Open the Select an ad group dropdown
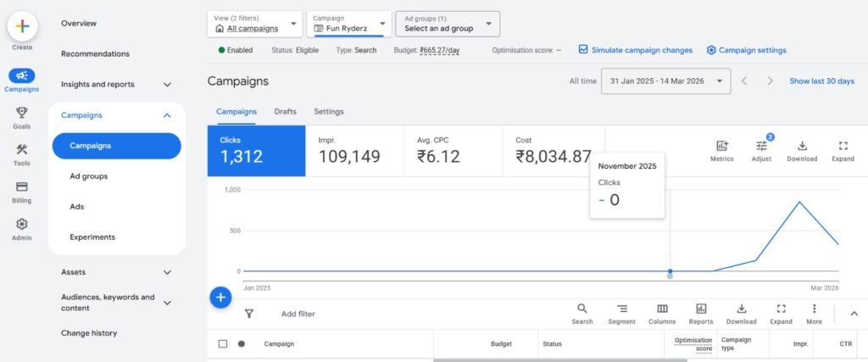The image size is (868, 362). click(448, 24)
